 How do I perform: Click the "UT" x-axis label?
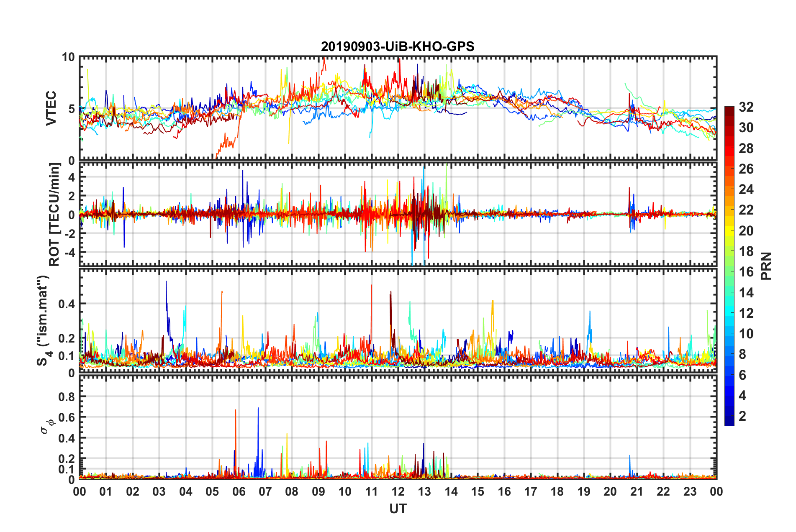(x=398, y=509)
